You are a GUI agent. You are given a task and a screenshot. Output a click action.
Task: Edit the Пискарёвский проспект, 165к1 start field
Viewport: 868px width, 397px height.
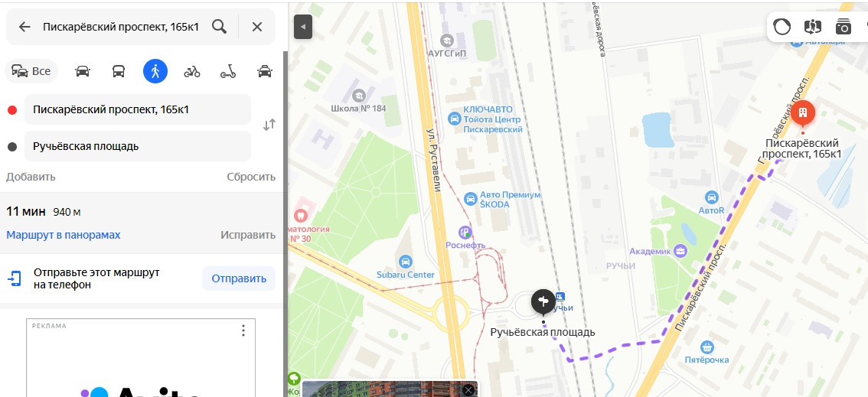138,109
